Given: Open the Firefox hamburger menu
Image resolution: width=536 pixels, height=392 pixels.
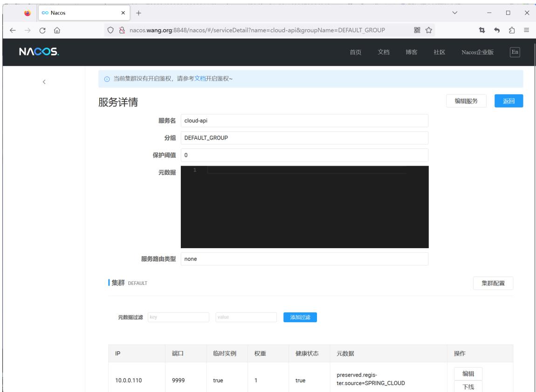Looking at the screenshot, I should click(526, 30).
